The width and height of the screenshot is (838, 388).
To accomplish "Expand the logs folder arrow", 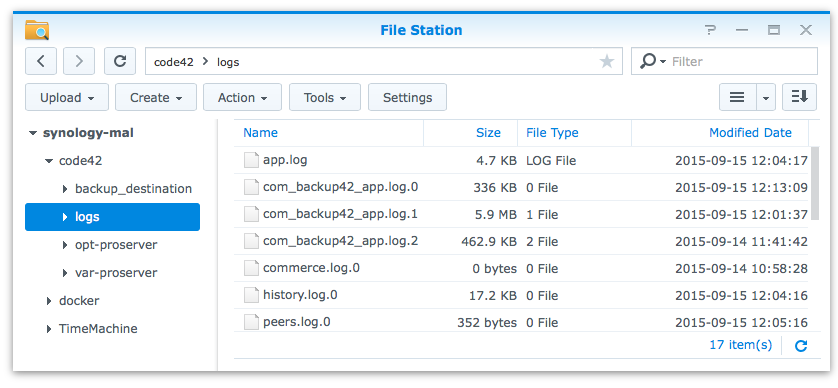I will 65,217.
